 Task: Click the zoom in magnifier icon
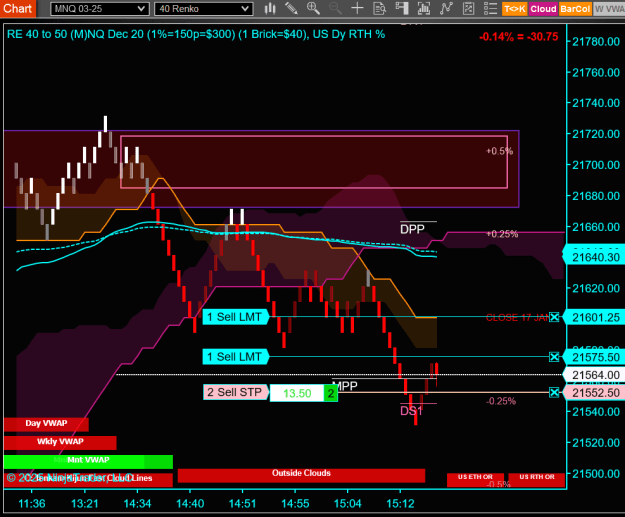tap(313, 8)
